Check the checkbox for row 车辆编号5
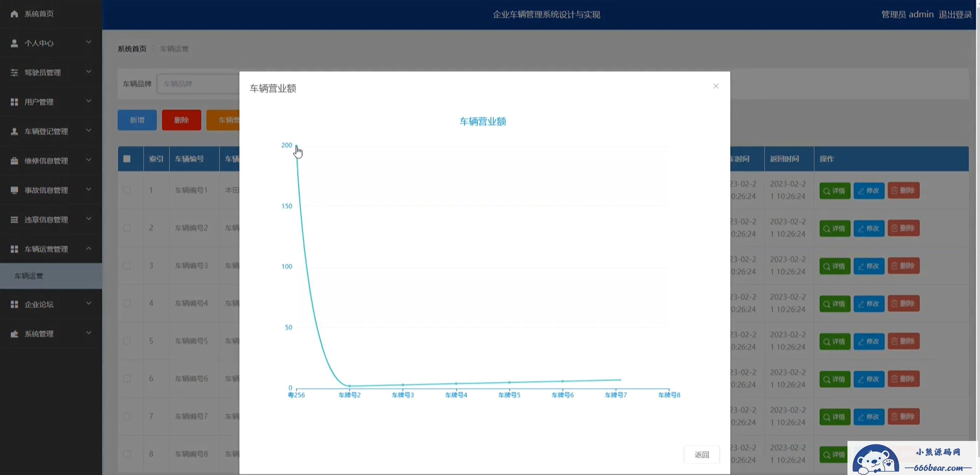The width and height of the screenshot is (980, 475). 127,341
